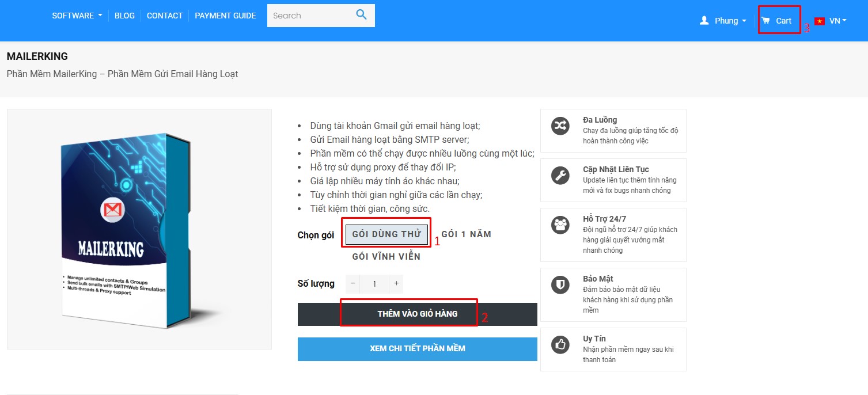
Task: Expand the Phung account dropdown
Action: [730, 21]
